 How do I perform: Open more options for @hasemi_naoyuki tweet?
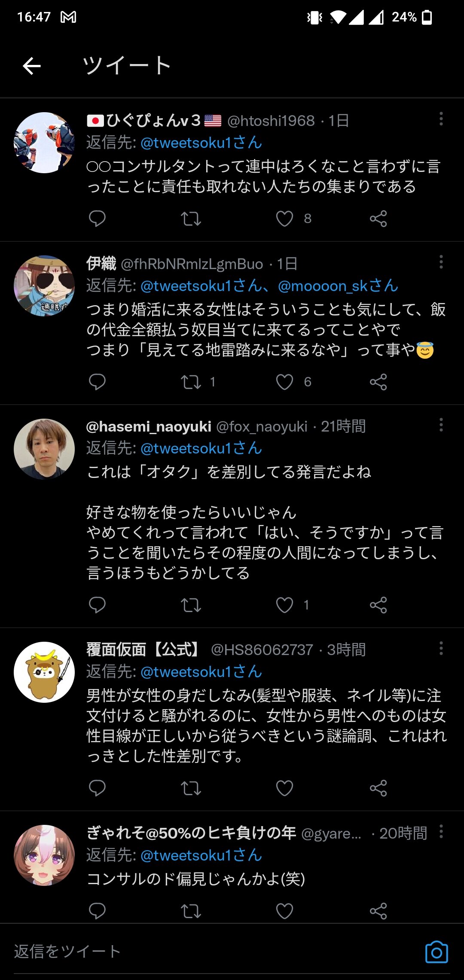[x=441, y=425]
